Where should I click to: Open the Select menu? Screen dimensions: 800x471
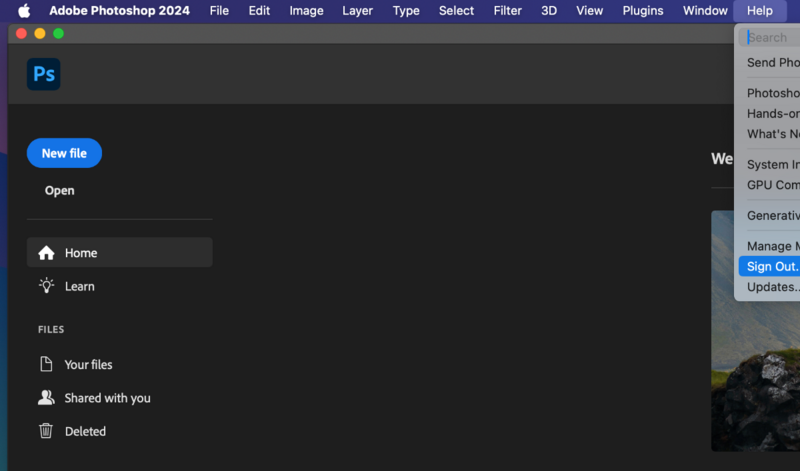tap(456, 11)
